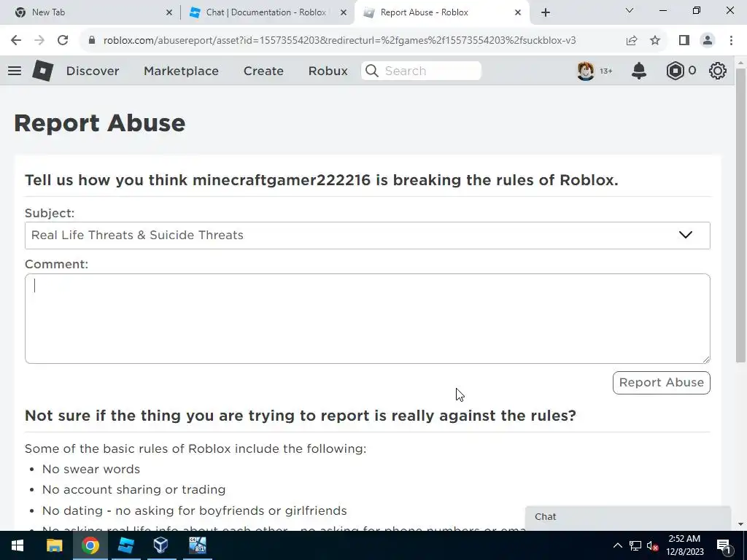
Task: Bookmark this page with star
Action: coord(655,41)
